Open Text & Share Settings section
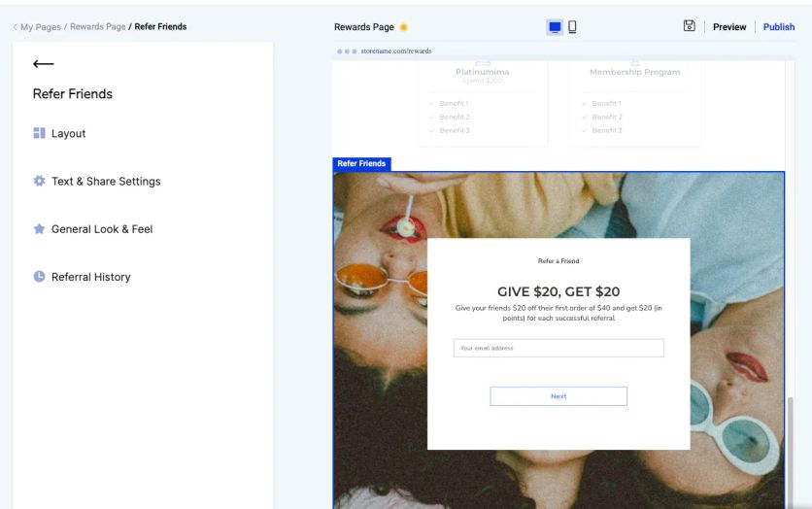The width and height of the screenshot is (812, 509). coord(106,182)
